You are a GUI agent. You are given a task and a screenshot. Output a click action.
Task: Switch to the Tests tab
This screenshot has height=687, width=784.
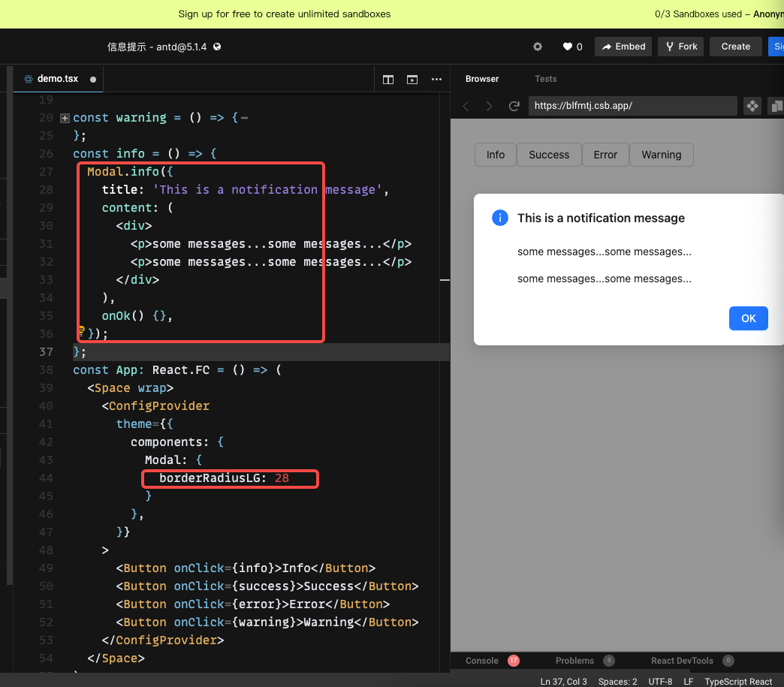546,78
